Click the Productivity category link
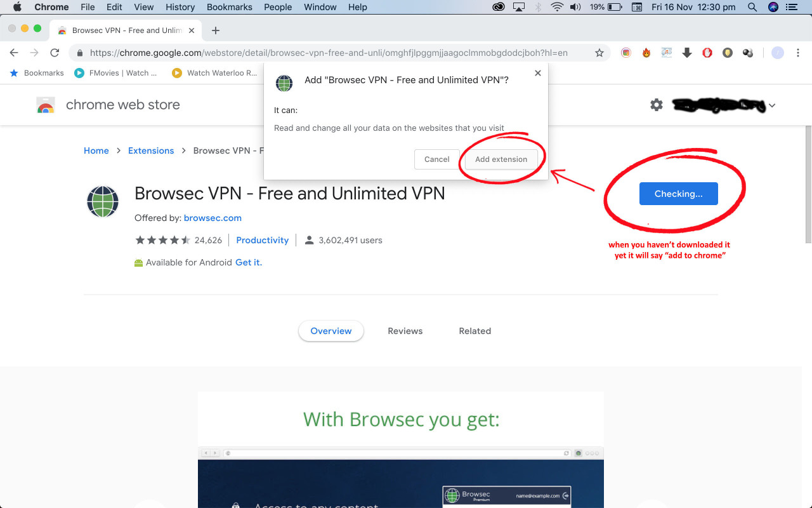Viewport: 812px width, 508px height. click(262, 240)
